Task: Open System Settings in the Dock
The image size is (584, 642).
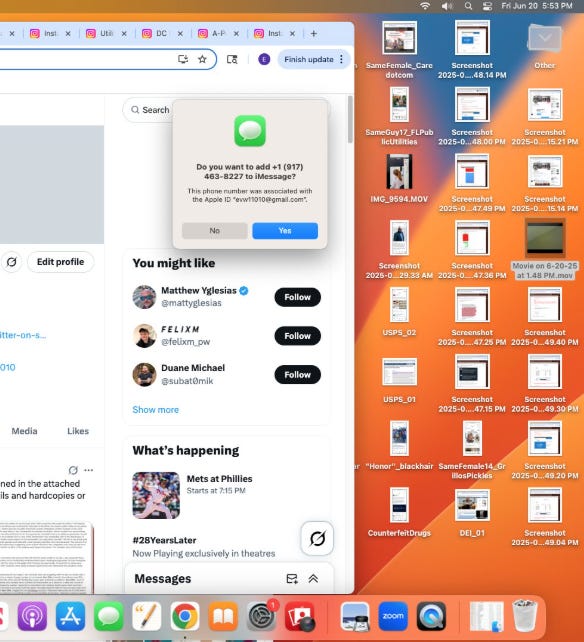Action: point(261,616)
